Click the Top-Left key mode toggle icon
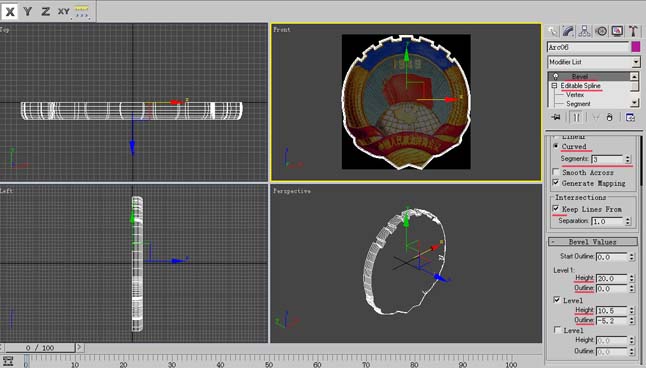 tap(8, 361)
